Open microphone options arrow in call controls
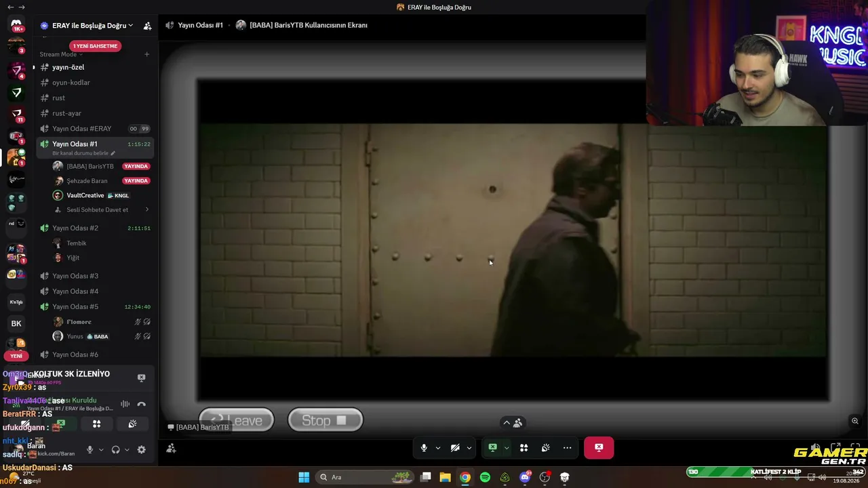The width and height of the screenshot is (868, 488). coord(438,447)
